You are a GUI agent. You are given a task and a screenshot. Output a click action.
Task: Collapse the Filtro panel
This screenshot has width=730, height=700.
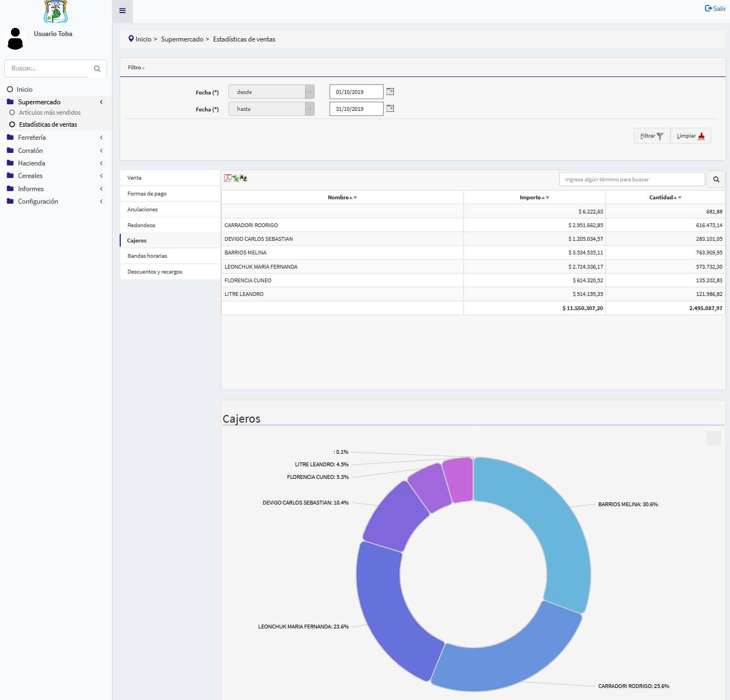136,68
